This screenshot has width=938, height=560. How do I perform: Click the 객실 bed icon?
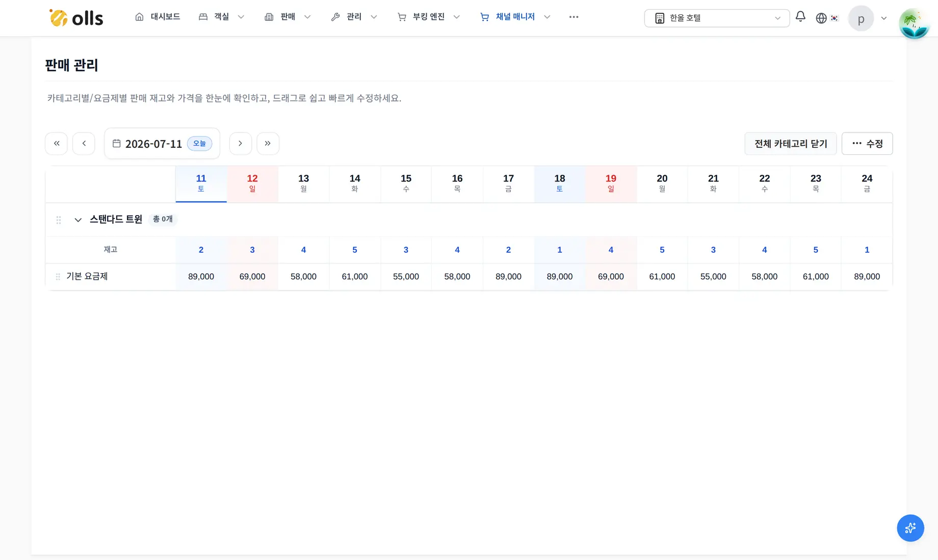[203, 17]
